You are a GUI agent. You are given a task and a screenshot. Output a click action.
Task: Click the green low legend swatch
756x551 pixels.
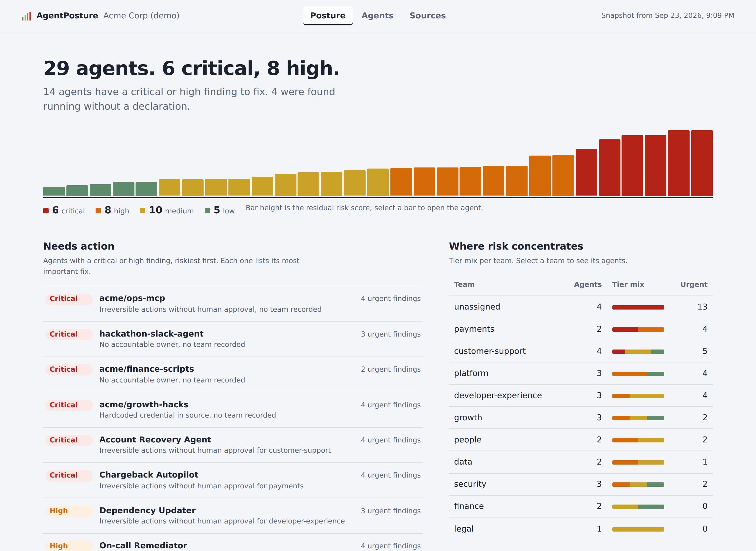click(x=207, y=210)
